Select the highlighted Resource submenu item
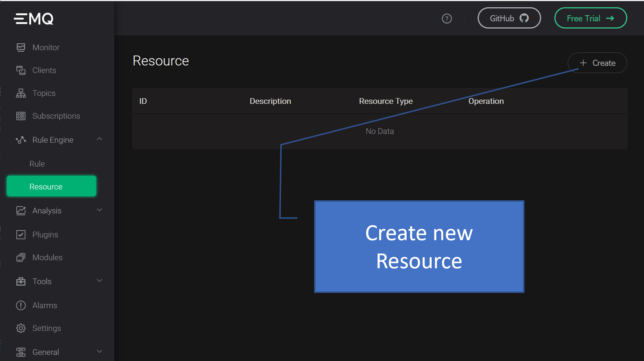 (52, 186)
